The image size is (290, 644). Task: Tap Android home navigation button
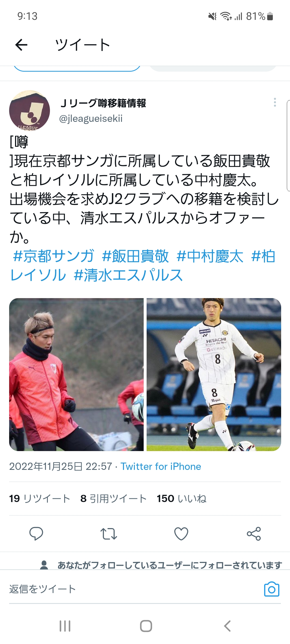pos(146,626)
